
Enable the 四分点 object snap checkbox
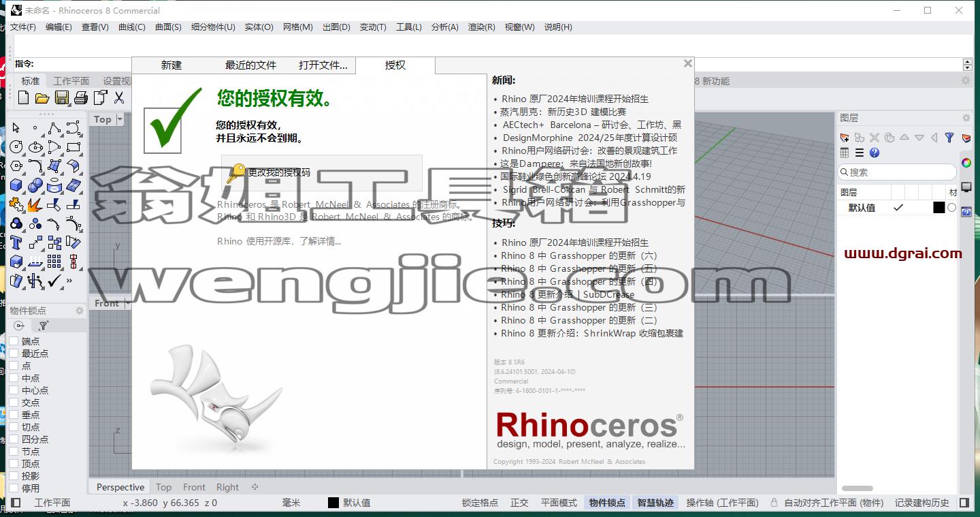pyautogui.click(x=14, y=439)
